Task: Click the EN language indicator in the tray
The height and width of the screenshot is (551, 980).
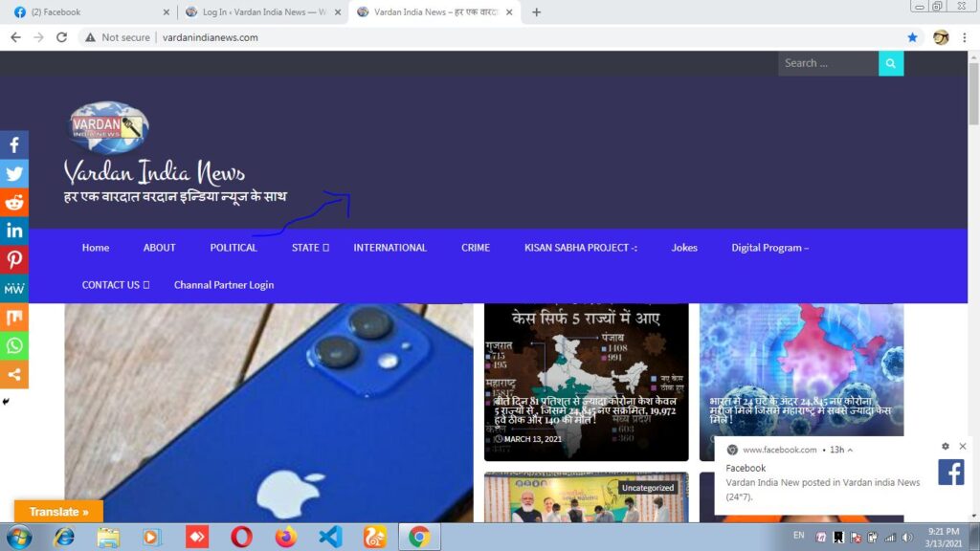Action: [x=799, y=536]
